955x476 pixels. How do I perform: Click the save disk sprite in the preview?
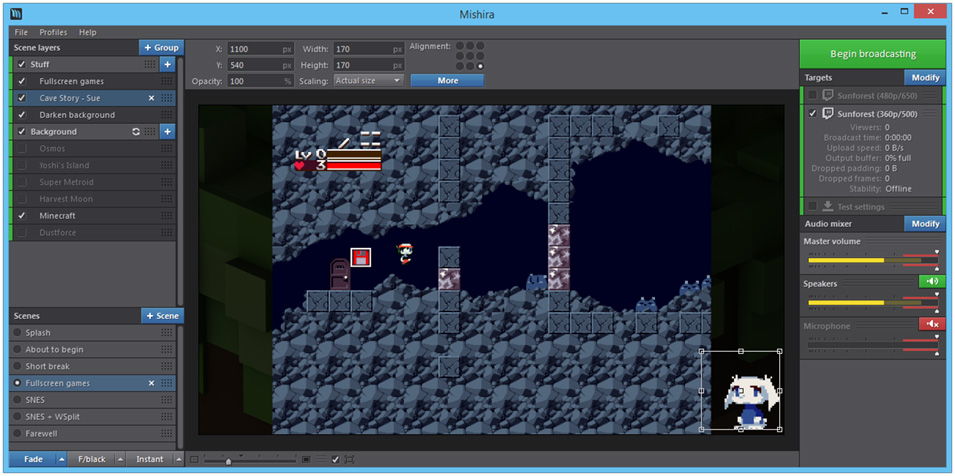(x=361, y=257)
